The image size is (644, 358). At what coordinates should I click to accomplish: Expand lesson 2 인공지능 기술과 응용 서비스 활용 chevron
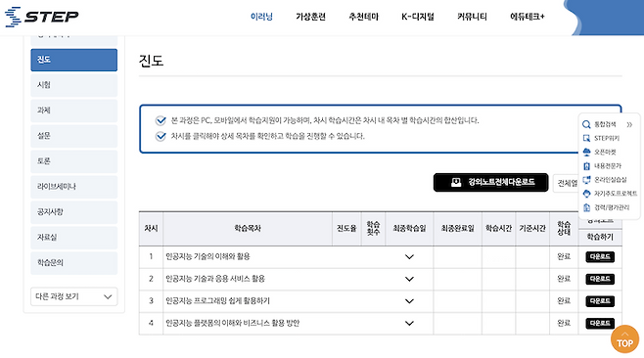(x=409, y=279)
